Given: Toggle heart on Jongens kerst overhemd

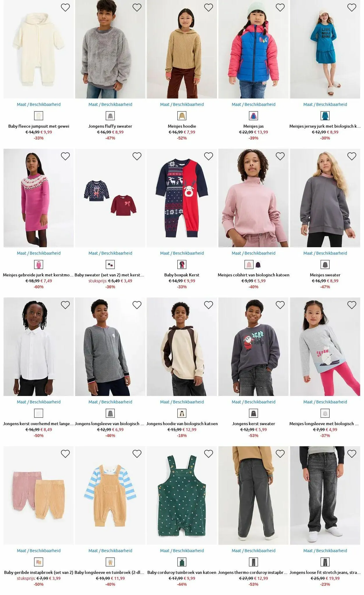Looking at the screenshot, I should tap(65, 305).
